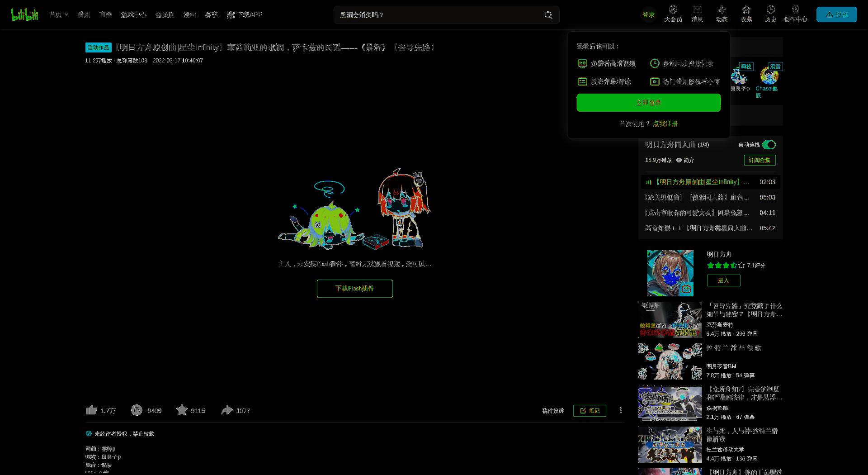Click 良良子p 调校 avatar
868x475 pixels.
tap(739, 76)
